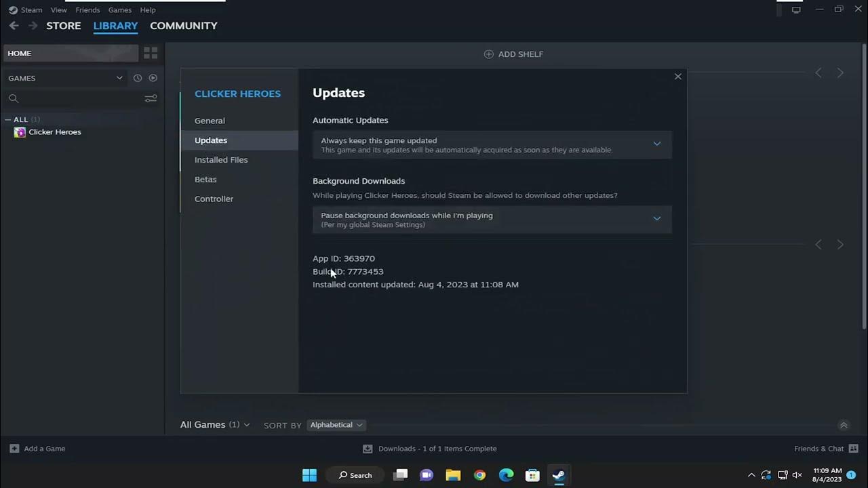868x488 pixels.
Task: Open the taskbar clock and date
Action: [827, 475]
